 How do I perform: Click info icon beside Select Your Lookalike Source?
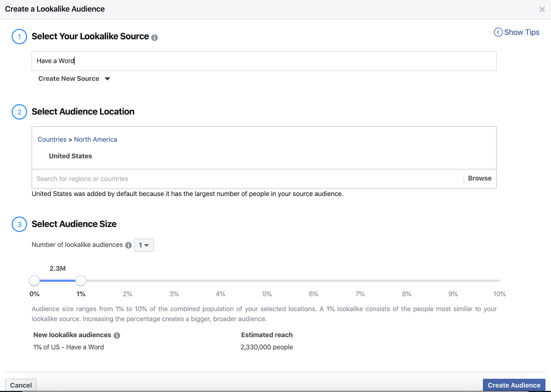click(155, 38)
